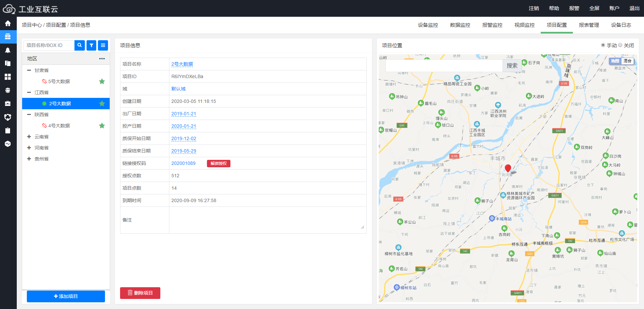
Task: Click the map 搜索 button
Action: [512, 66]
